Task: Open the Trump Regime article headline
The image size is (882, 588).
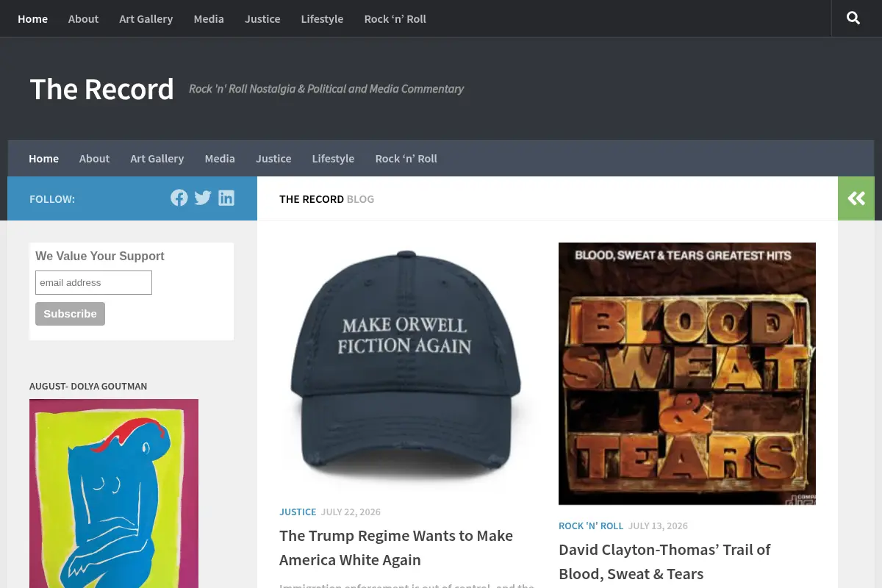Action: tap(396, 548)
